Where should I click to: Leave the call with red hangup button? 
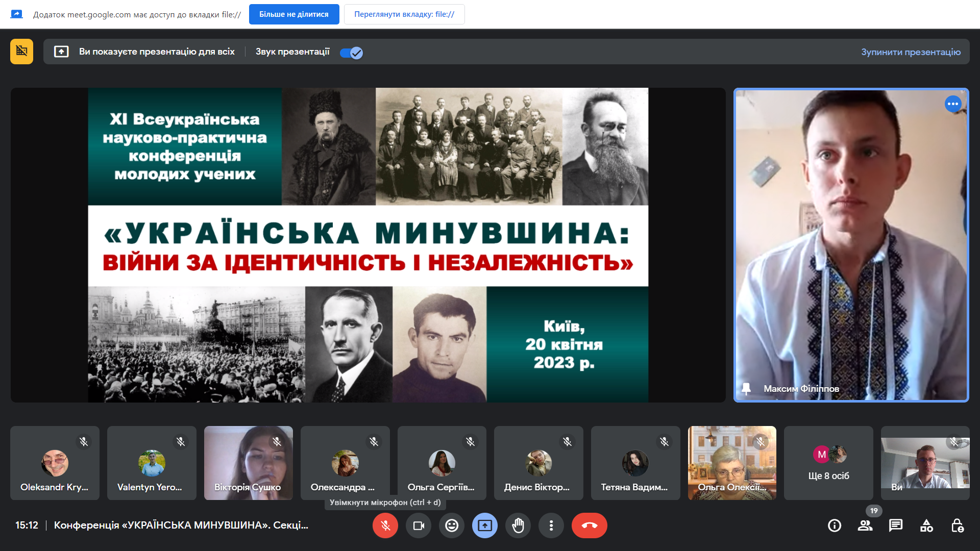pyautogui.click(x=590, y=525)
